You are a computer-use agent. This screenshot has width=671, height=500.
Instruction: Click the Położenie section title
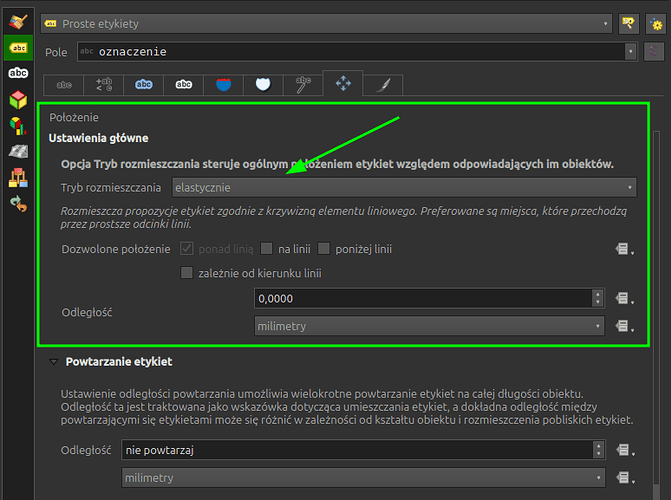tap(74, 117)
